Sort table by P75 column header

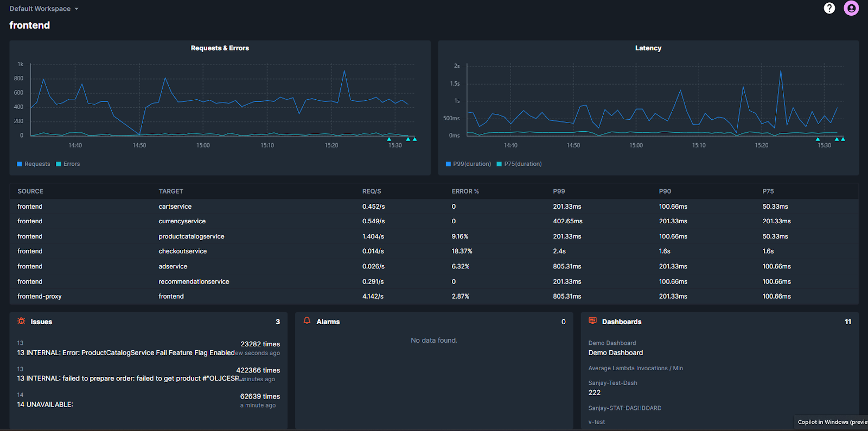[768, 191]
